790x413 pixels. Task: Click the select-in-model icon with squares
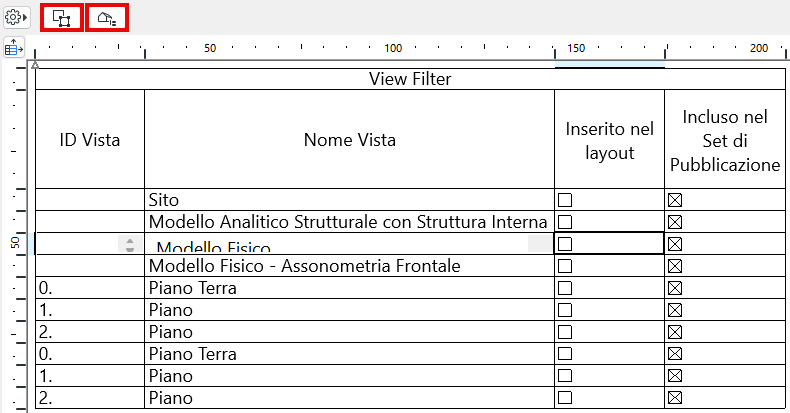tap(63, 18)
